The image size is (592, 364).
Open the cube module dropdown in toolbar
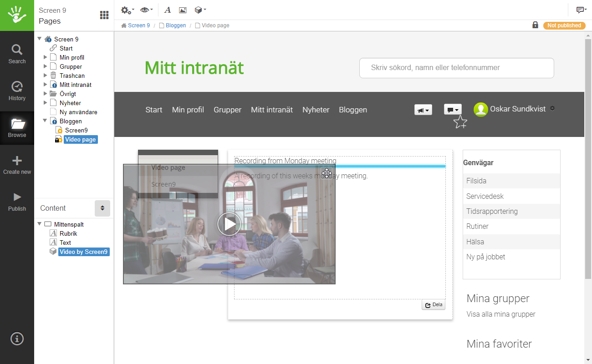200,10
